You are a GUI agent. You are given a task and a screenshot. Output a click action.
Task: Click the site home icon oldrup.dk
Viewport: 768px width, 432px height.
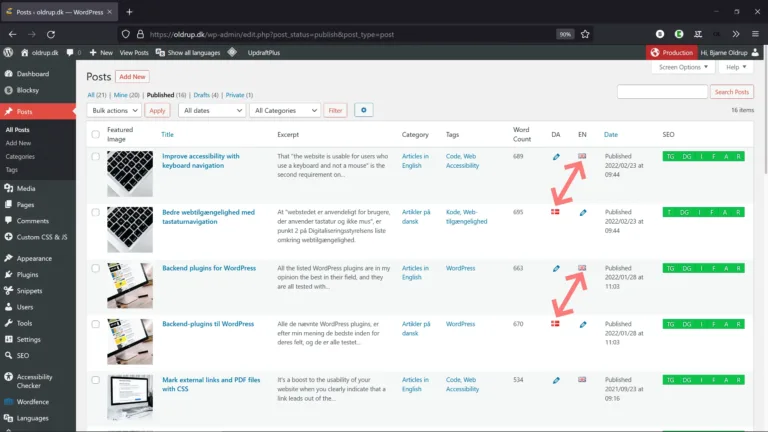(x=39, y=52)
